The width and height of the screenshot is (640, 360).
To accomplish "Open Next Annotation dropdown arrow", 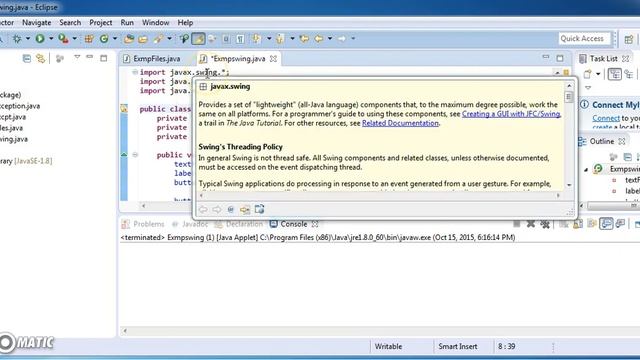I will [x=269, y=39].
